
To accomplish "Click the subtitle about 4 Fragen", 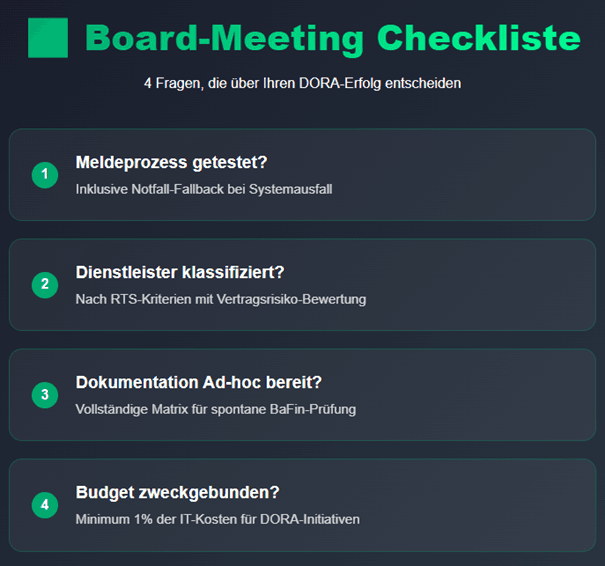I will click(x=302, y=84).
